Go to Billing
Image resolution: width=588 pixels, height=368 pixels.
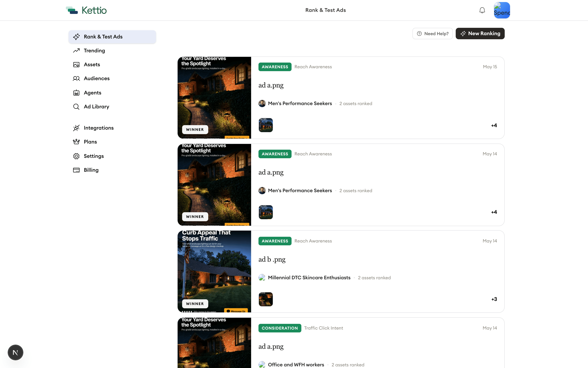pos(112,170)
